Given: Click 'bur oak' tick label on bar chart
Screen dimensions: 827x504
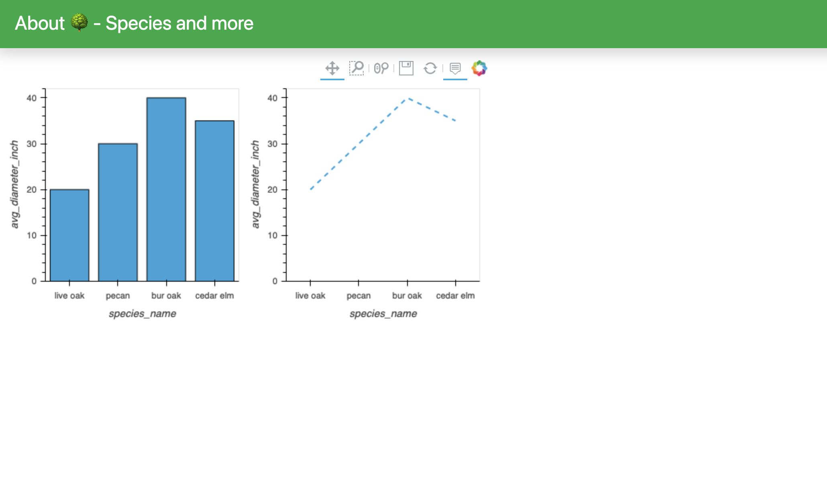Looking at the screenshot, I should click(166, 296).
